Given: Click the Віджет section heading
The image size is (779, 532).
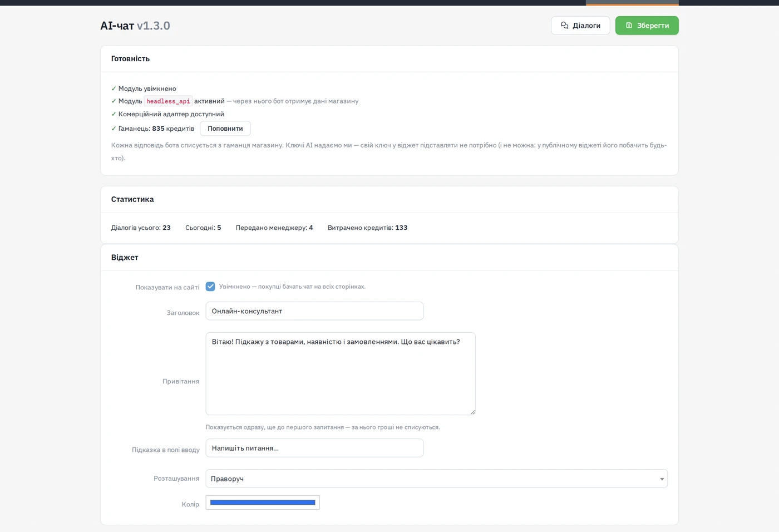Looking at the screenshot, I should pos(125,258).
